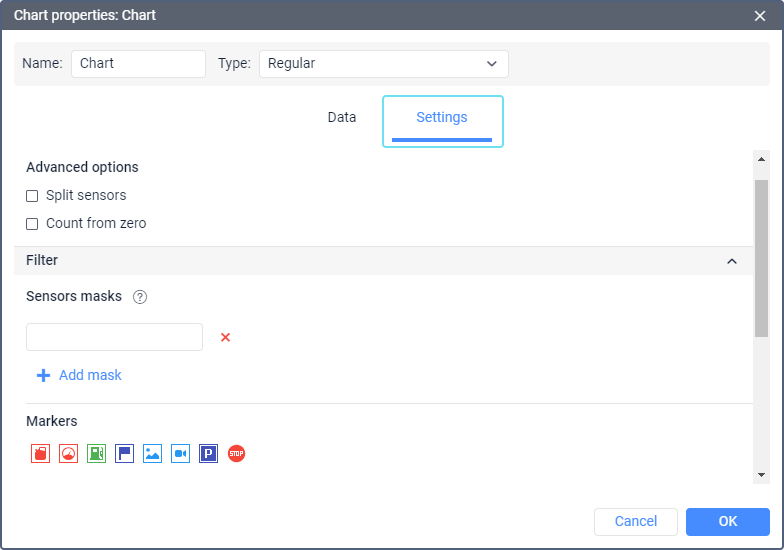Select the Settings tab

[x=442, y=118]
